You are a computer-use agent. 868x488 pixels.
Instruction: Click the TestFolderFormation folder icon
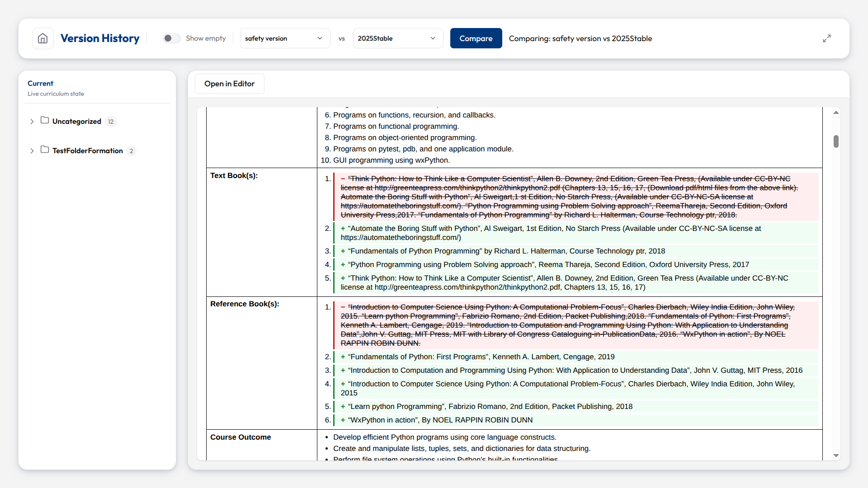click(x=45, y=150)
